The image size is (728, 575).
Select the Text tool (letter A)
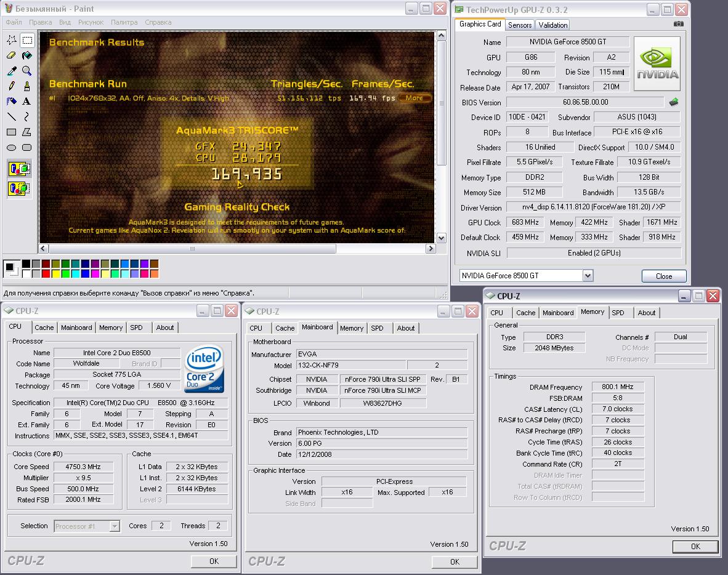[27, 101]
